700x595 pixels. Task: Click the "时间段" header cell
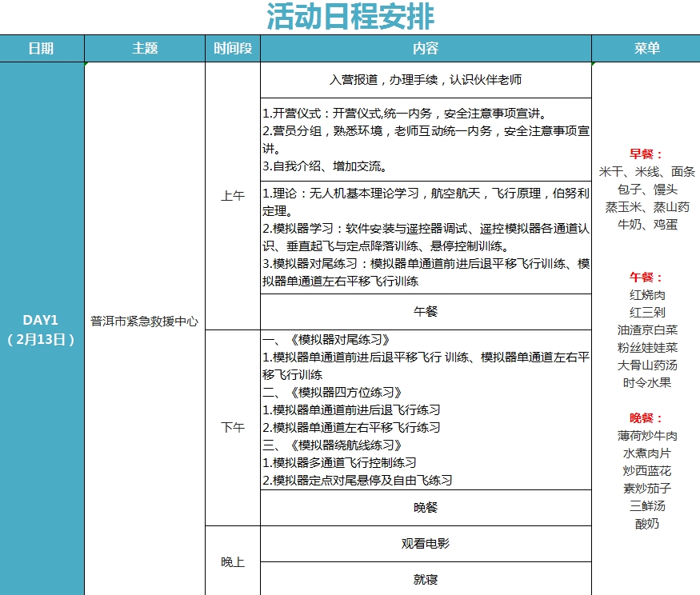232,49
